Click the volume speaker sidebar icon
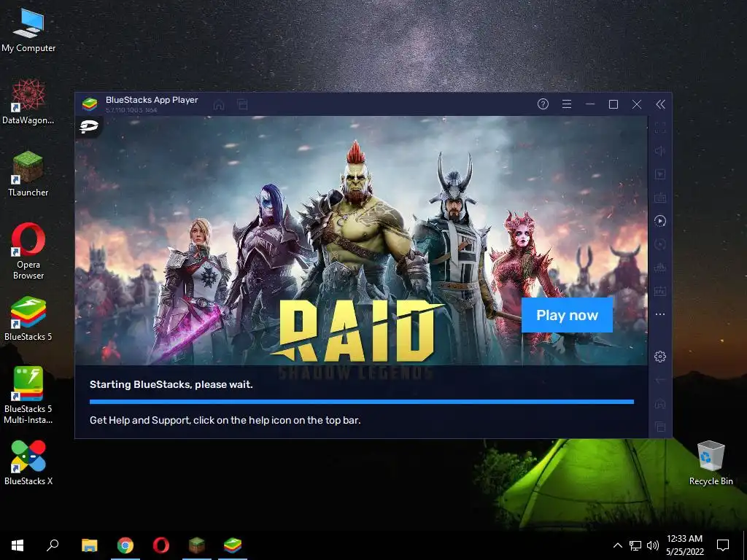The width and height of the screenshot is (747, 560). (x=659, y=151)
